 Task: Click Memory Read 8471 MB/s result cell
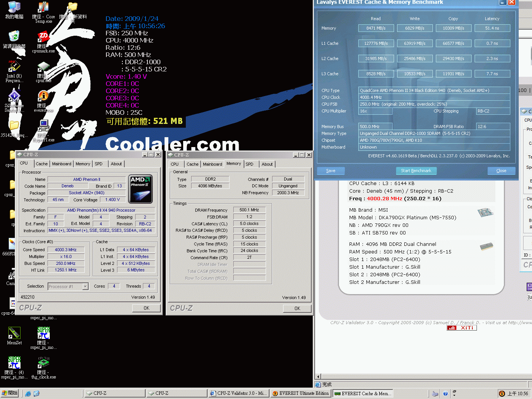(376, 28)
